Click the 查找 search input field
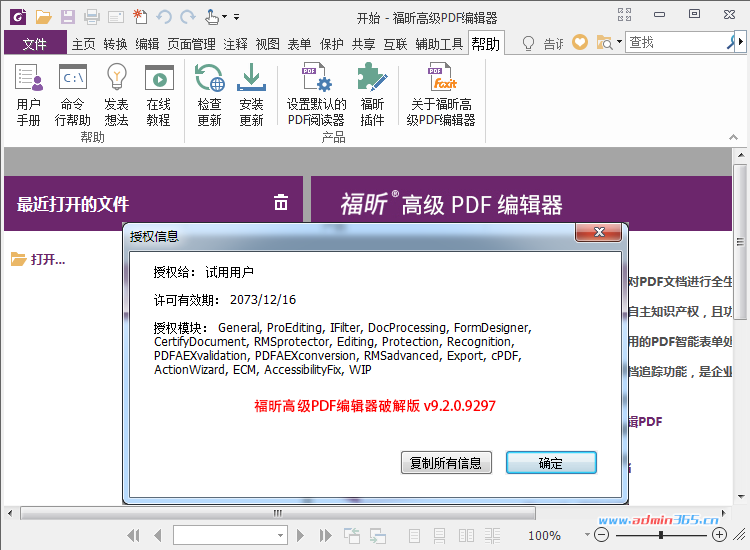The height and width of the screenshot is (550, 750). 675,42
